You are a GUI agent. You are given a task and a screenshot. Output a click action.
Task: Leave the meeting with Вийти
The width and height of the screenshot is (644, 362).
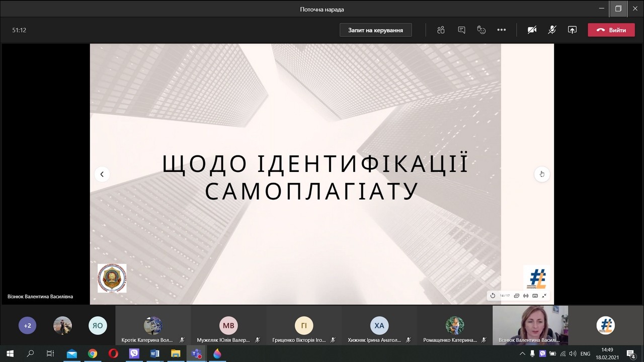(x=611, y=30)
